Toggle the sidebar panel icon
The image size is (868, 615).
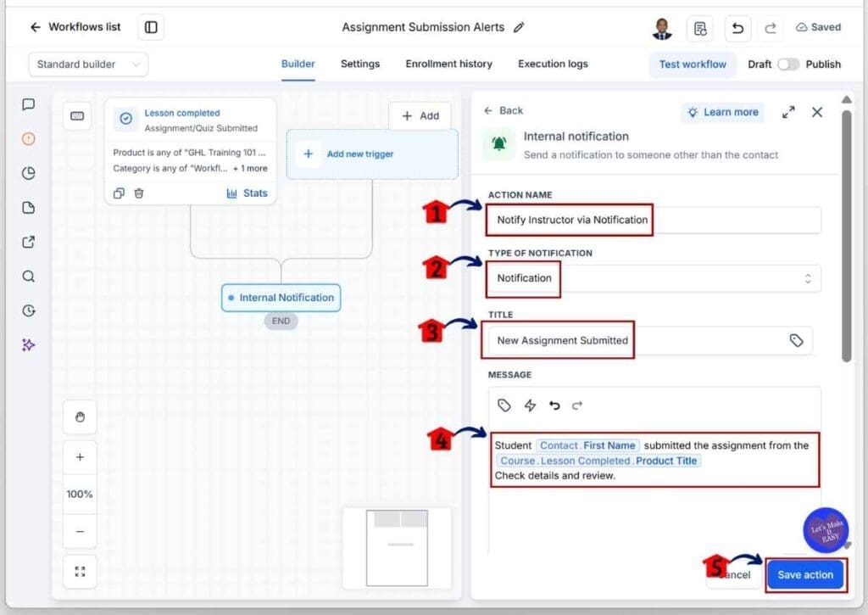(151, 27)
